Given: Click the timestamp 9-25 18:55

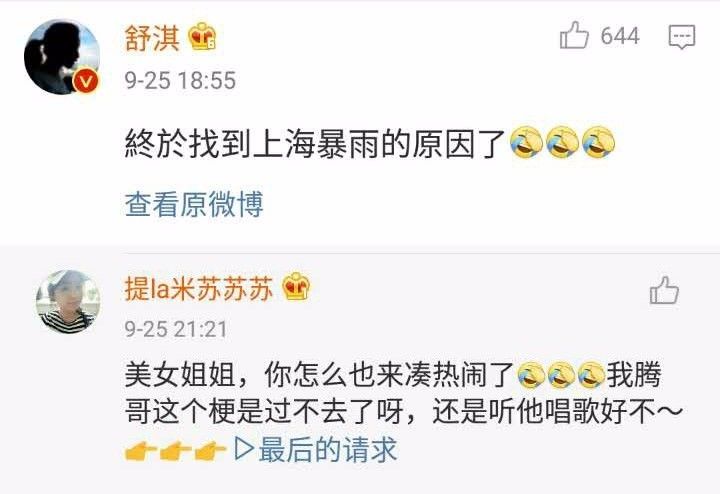Looking at the screenshot, I should click(180, 80).
